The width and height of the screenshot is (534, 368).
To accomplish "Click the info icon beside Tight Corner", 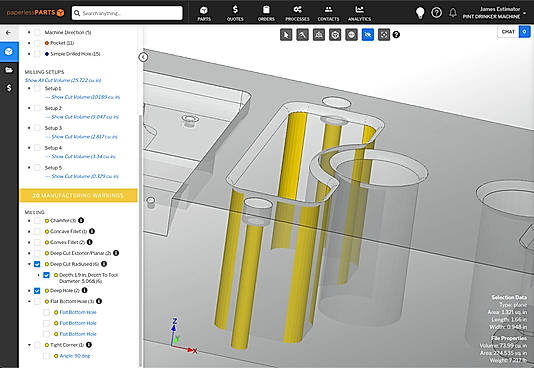I will click(x=89, y=345).
